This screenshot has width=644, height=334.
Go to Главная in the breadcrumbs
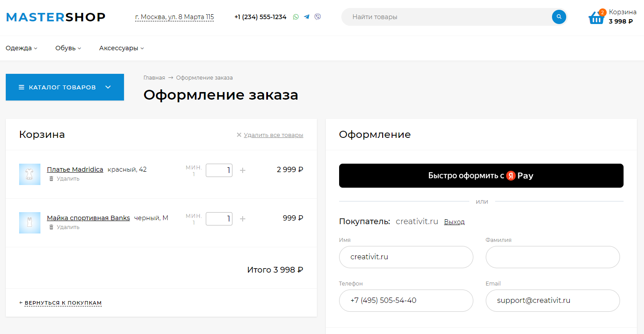(154, 78)
